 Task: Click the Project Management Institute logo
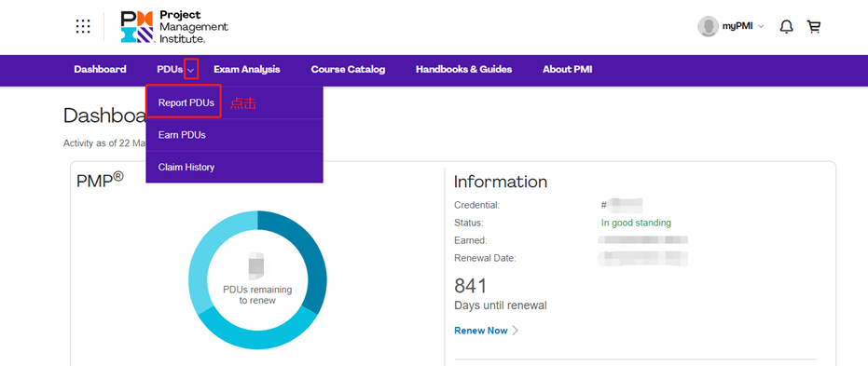(x=174, y=26)
